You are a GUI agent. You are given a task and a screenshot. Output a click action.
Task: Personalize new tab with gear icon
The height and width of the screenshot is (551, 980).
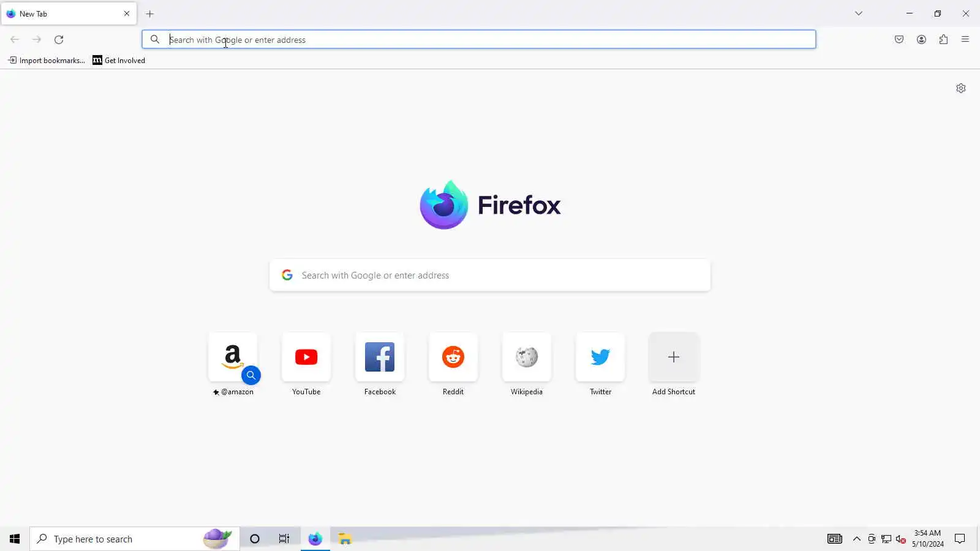961,88
